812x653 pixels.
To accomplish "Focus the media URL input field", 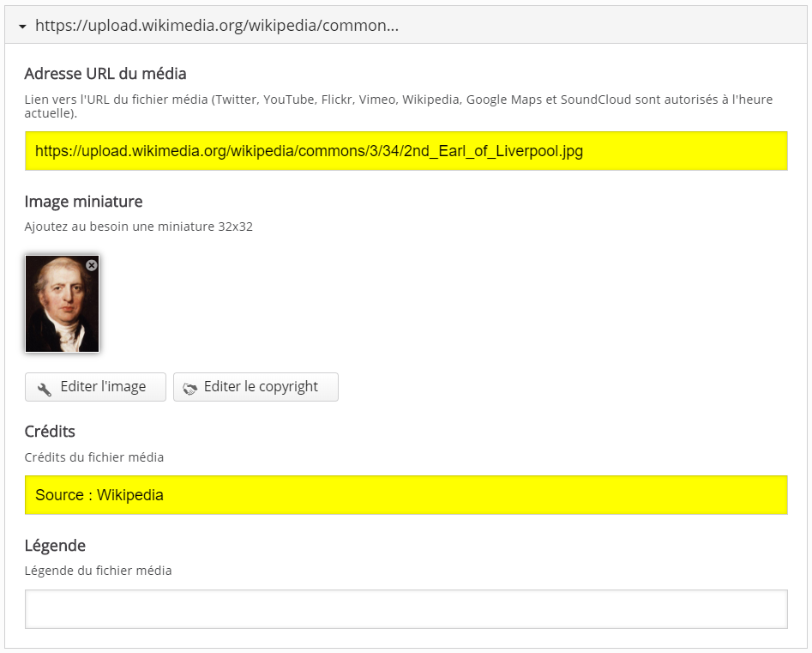I will point(406,151).
